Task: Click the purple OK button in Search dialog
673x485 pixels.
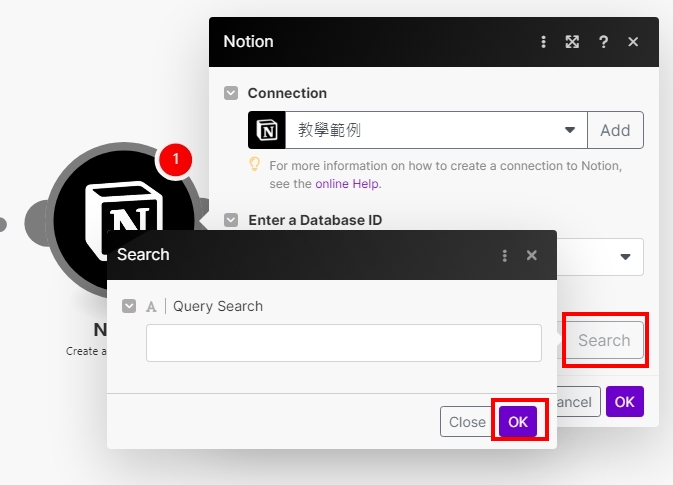Action: (x=518, y=421)
